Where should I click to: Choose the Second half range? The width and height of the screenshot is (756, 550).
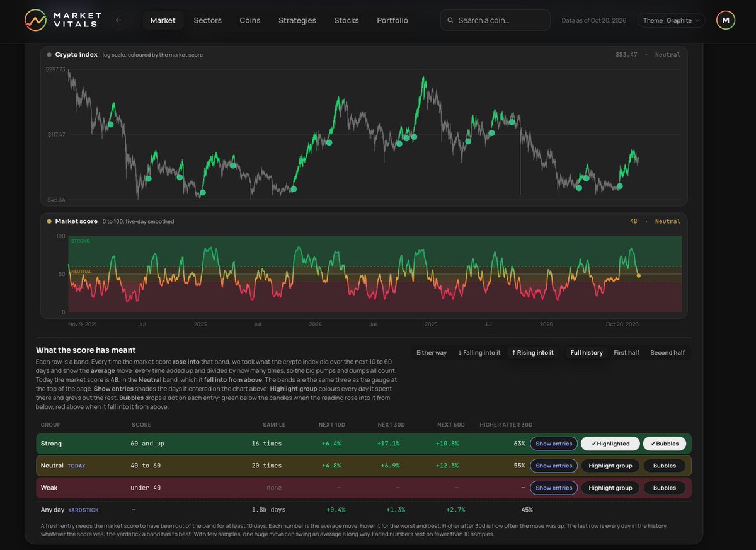667,353
